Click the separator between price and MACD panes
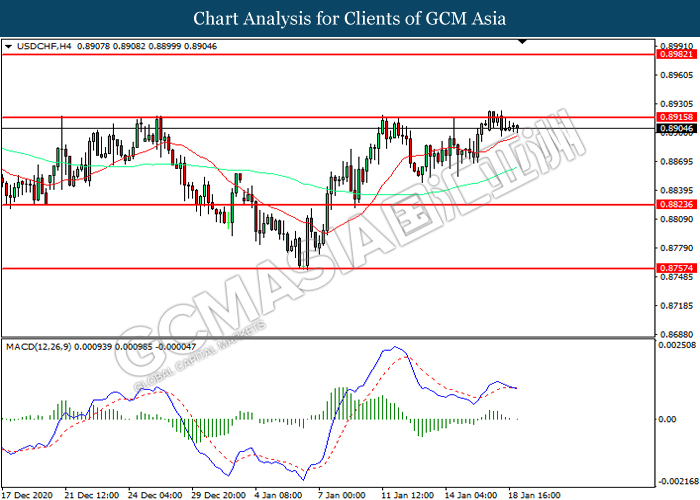 (x=328, y=338)
